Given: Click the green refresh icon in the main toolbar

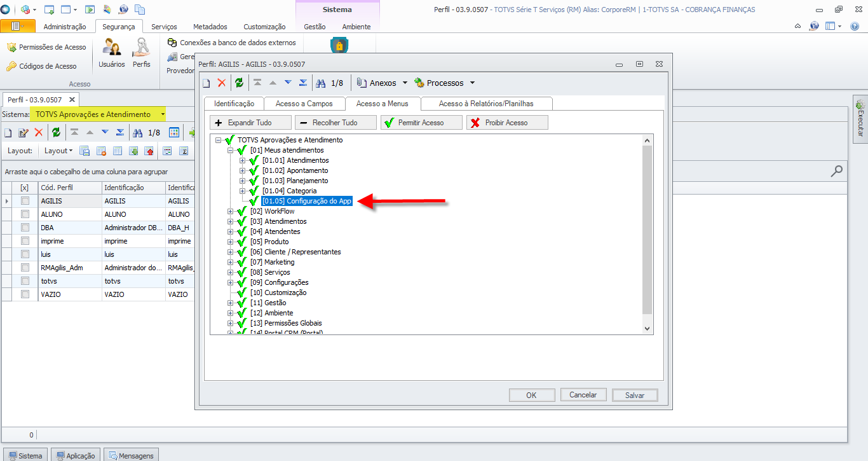Looking at the screenshot, I should point(56,133).
